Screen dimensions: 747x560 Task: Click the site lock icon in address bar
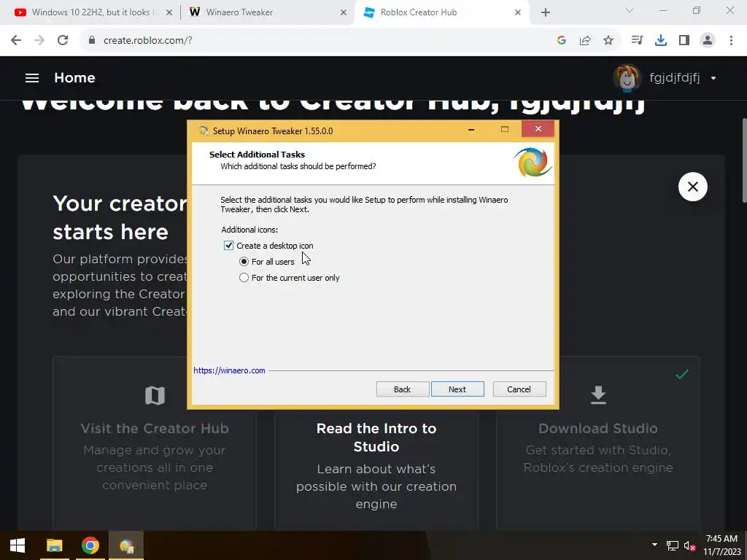pos(92,40)
